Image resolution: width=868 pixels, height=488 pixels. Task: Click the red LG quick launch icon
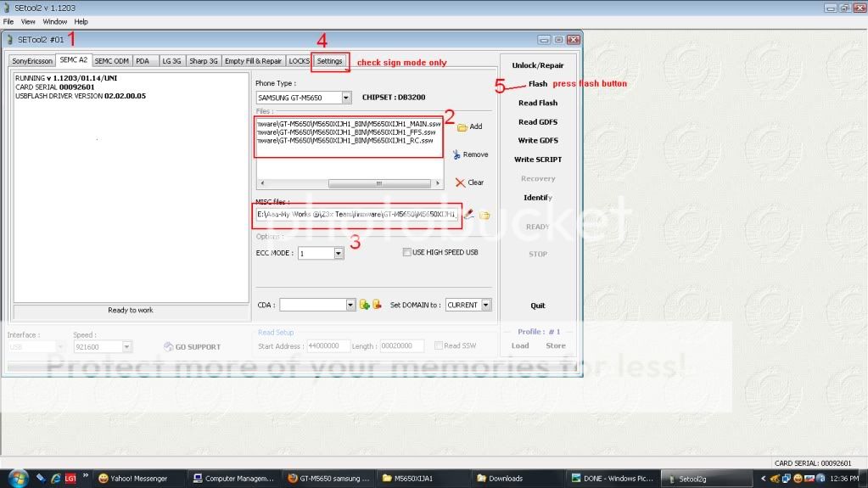point(70,478)
